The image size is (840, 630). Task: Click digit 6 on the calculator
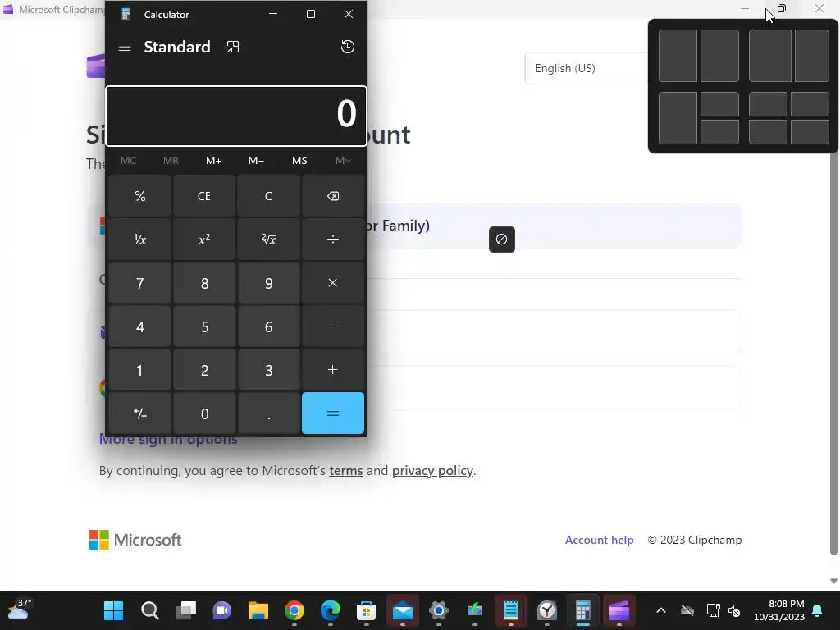[x=268, y=326]
